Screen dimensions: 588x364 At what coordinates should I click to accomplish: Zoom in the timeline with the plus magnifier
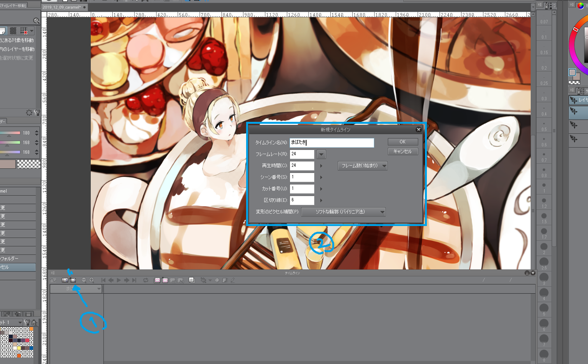pyautogui.click(x=92, y=280)
